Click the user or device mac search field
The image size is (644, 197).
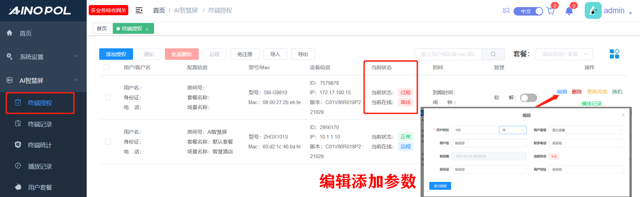click(448, 54)
